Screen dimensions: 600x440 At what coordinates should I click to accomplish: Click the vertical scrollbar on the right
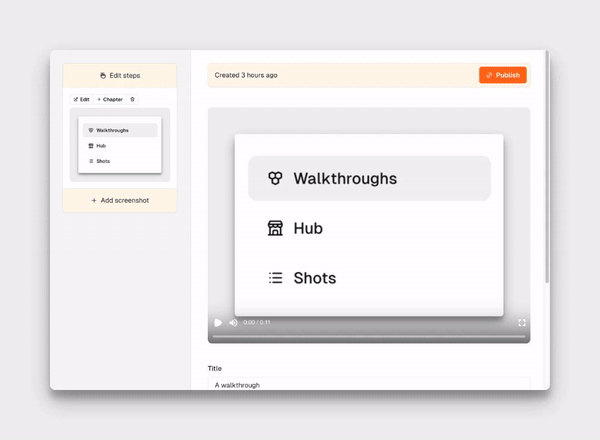pyautogui.click(x=547, y=167)
